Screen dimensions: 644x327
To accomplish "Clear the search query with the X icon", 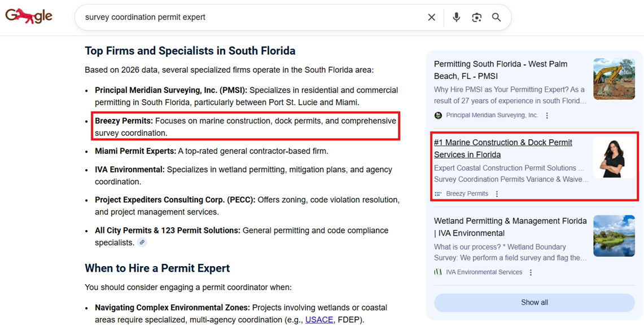I will [x=431, y=17].
